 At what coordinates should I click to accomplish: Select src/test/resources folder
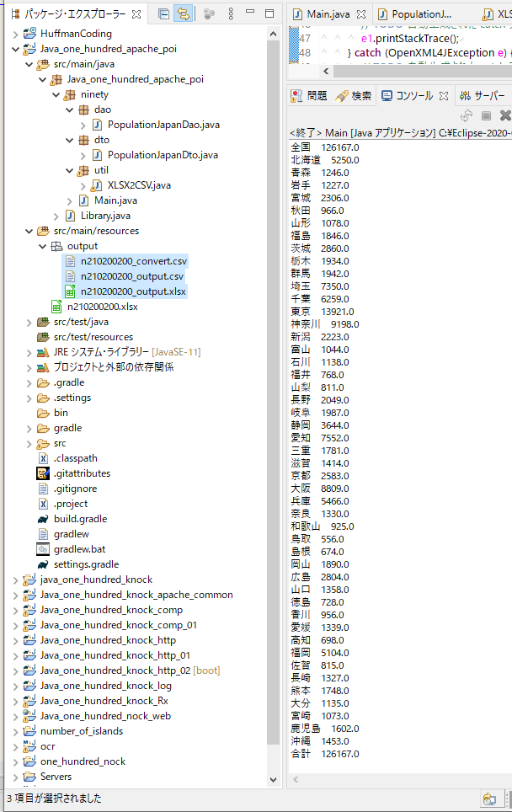93,337
